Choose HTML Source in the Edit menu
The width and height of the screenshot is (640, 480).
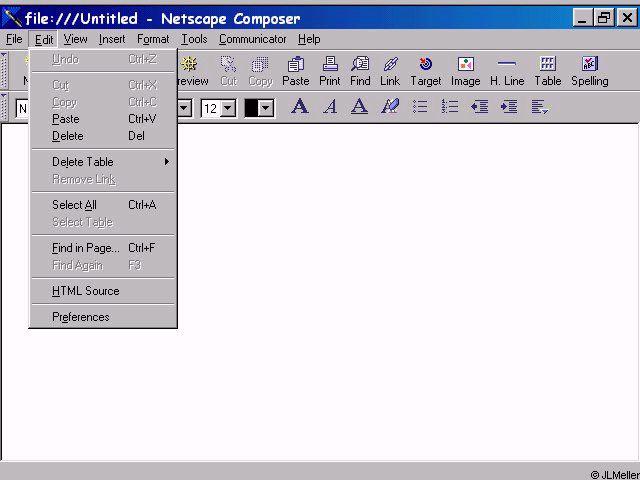[103, 291]
